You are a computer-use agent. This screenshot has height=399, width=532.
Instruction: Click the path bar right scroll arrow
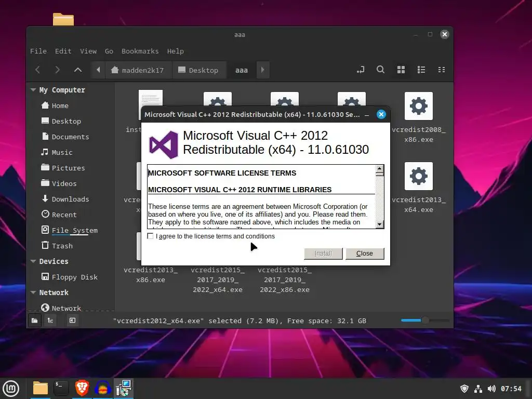point(262,70)
